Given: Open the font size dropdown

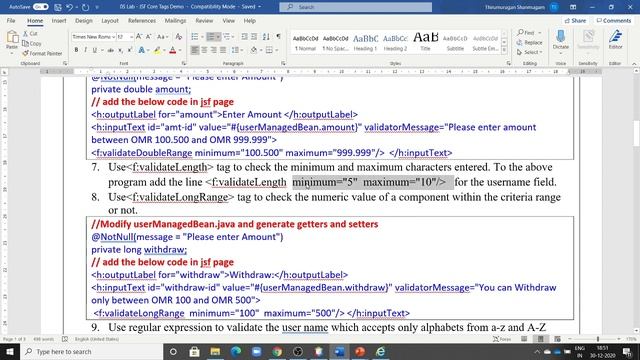Looking at the screenshot, I should [x=131, y=37].
